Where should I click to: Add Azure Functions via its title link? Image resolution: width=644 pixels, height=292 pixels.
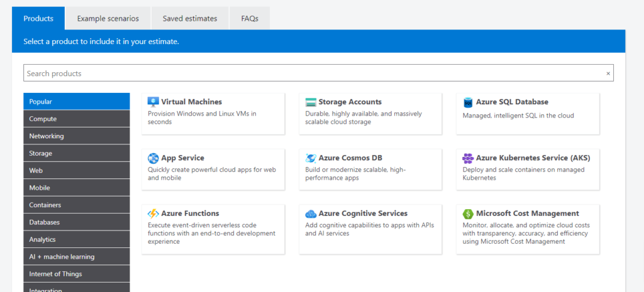point(190,214)
